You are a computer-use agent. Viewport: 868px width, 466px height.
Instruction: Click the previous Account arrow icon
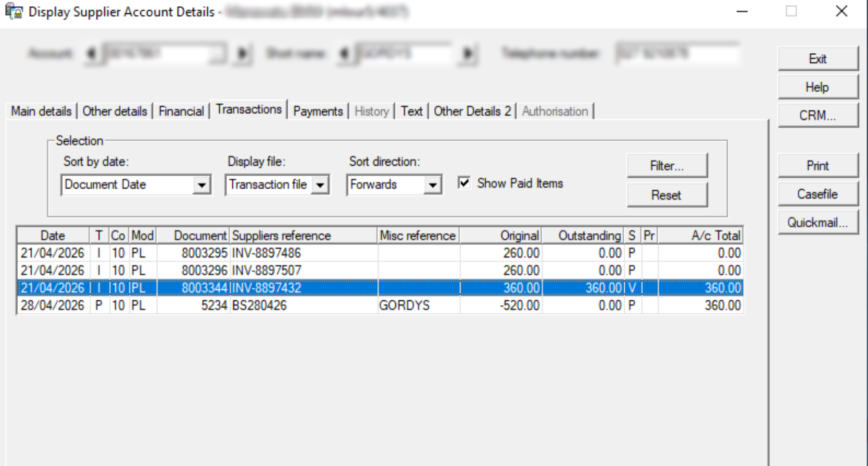(x=90, y=53)
